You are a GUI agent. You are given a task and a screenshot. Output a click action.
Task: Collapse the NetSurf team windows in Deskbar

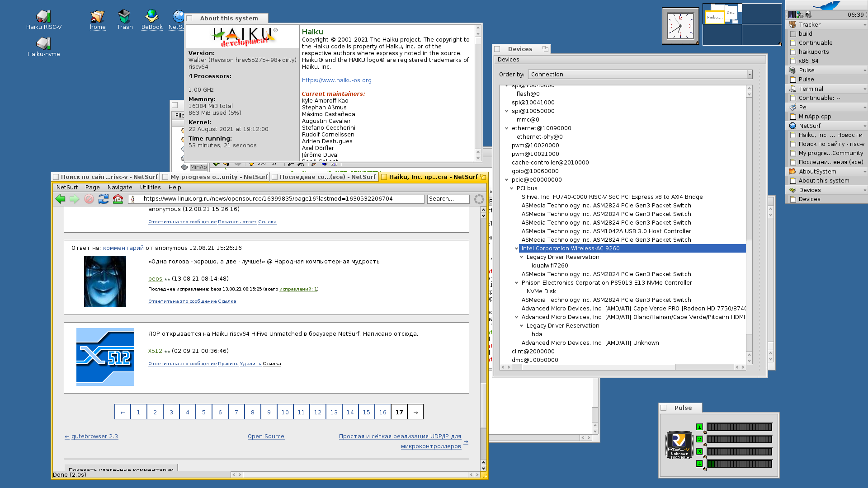pyautogui.click(x=865, y=126)
